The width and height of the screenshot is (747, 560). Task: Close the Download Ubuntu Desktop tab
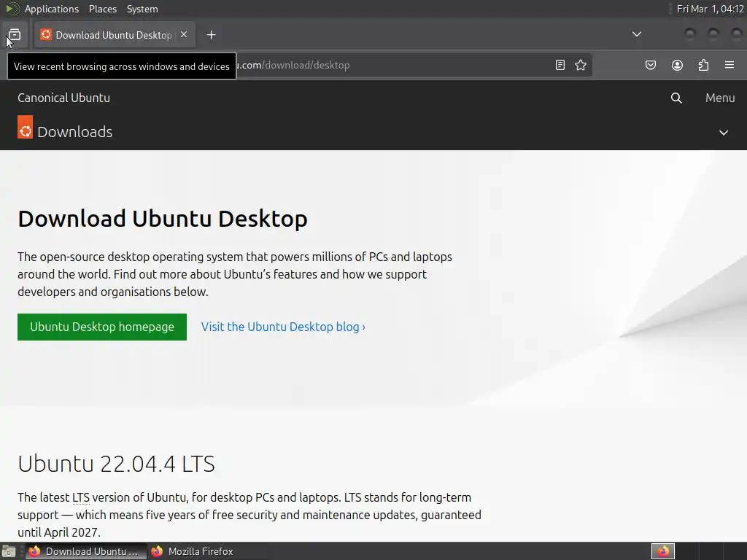184,34
